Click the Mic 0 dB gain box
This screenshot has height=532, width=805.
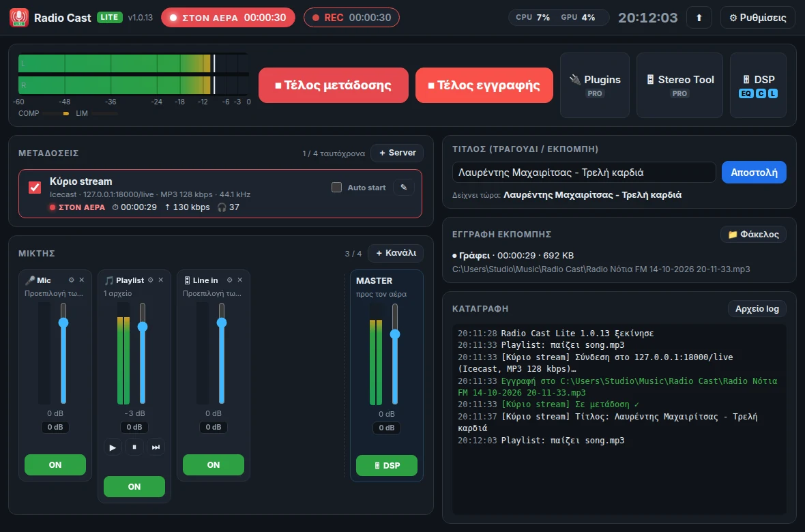coord(55,427)
